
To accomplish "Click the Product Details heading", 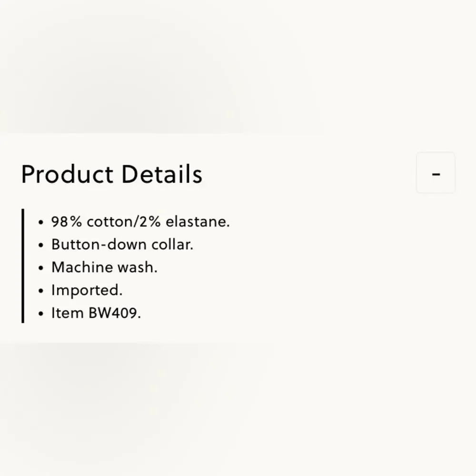I will tap(112, 174).
